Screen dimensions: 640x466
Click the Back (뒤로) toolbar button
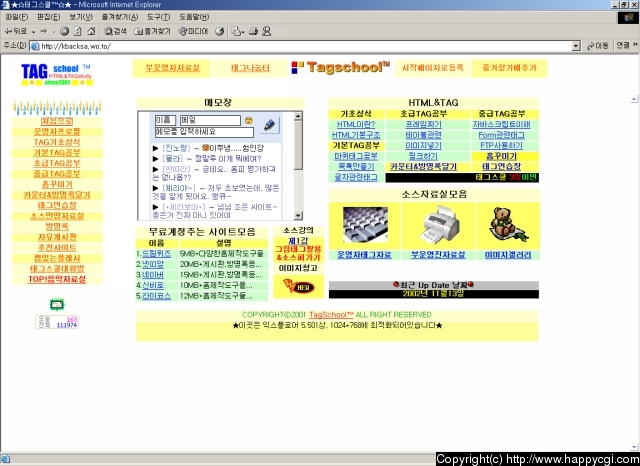[x=15, y=31]
